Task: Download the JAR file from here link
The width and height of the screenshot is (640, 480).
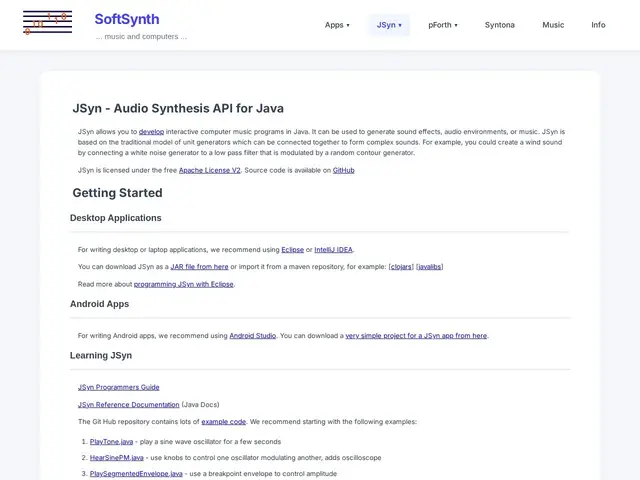Action: (200, 267)
